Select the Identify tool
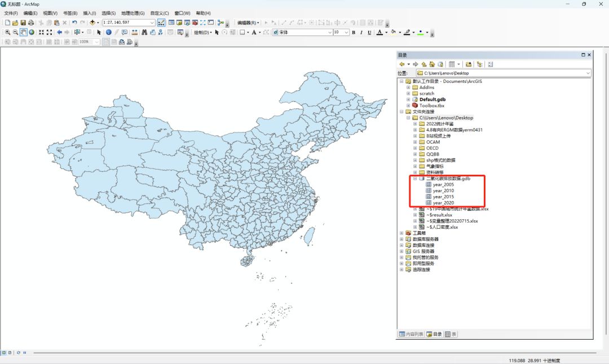This screenshot has height=364, width=609. tap(108, 32)
